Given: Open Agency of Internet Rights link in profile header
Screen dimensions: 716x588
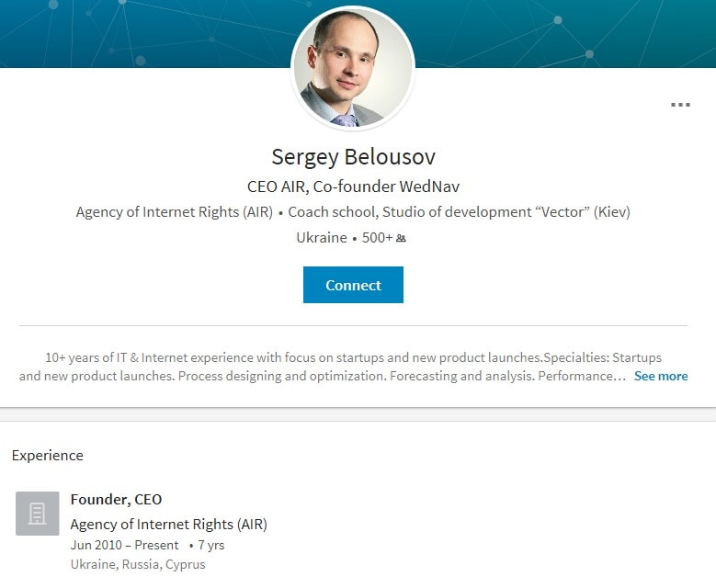Looking at the screenshot, I should 174,212.
